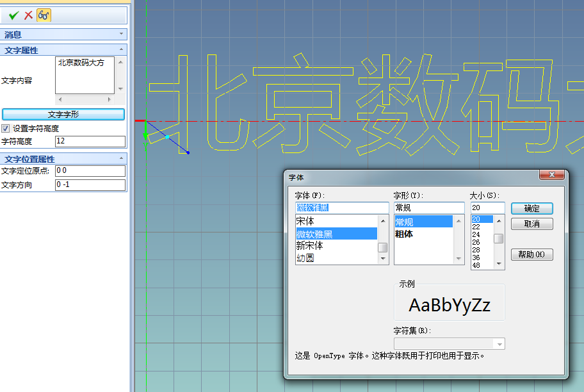
Task: Click right arrow of 文字内容 horizontal scrollbar
Action: pyautogui.click(x=109, y=99)
